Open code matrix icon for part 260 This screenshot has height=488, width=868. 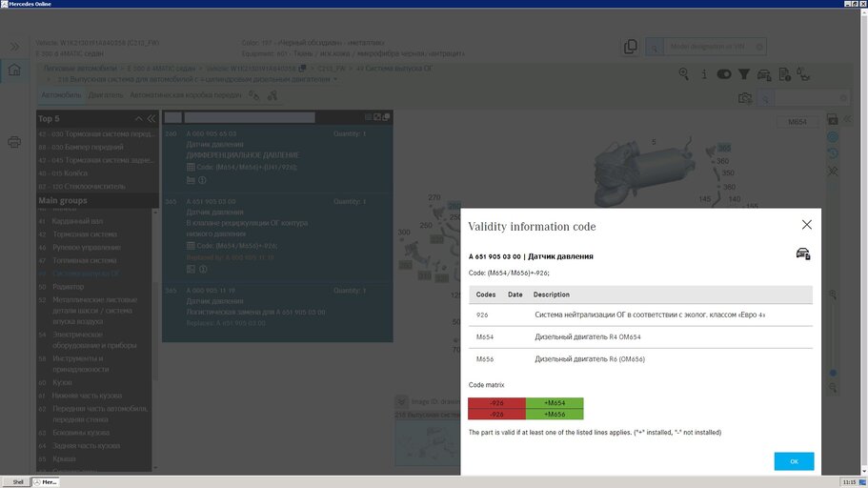point(191,167)
